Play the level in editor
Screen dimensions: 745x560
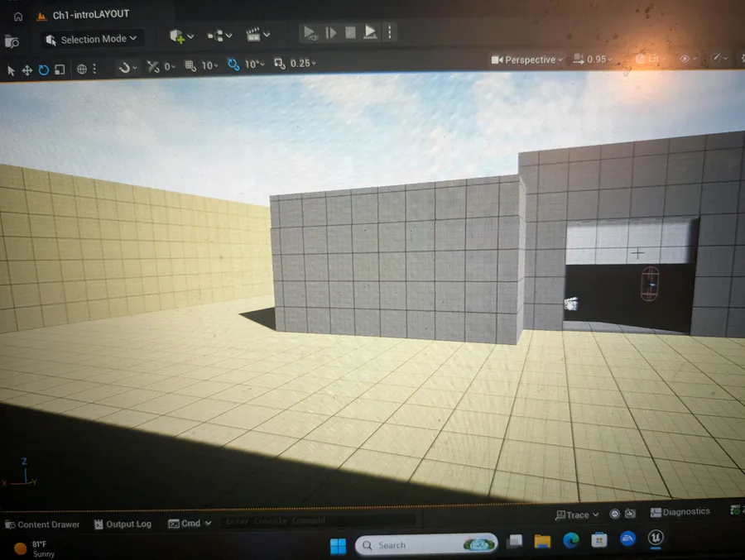[x=310, y=33]
